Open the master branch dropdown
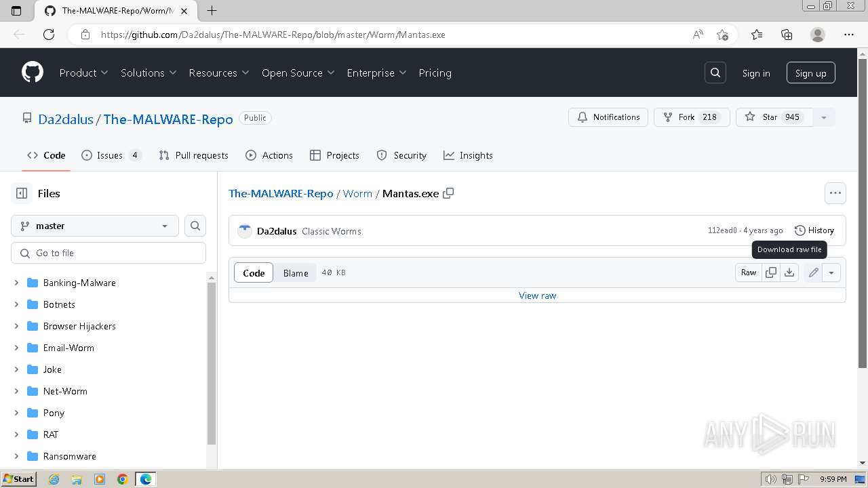The image size is (868, 488). pyautogui.click(x=95, y=226)
